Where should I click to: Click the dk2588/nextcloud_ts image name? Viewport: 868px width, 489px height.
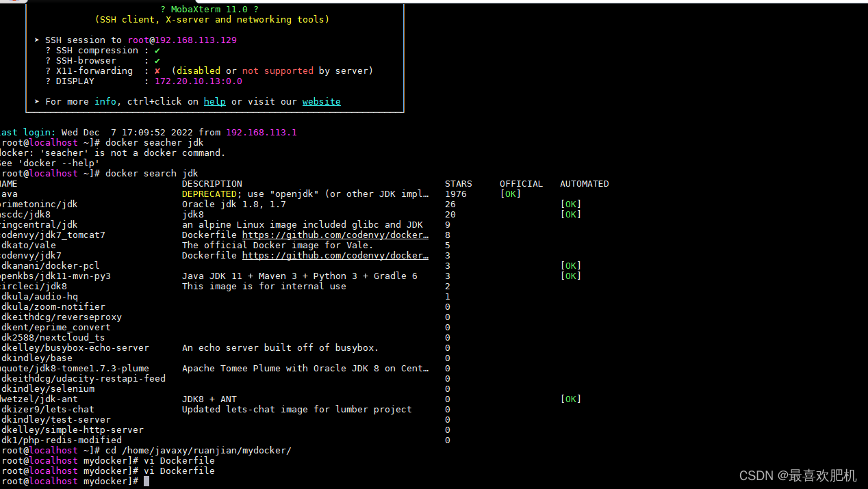tap(53, 337)
